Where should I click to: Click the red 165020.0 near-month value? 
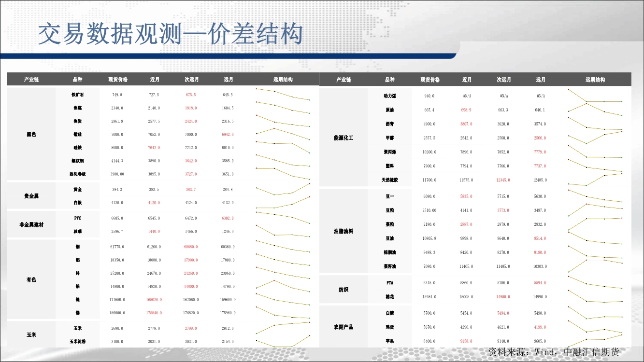pyautogui.click(x=155, y=300)
